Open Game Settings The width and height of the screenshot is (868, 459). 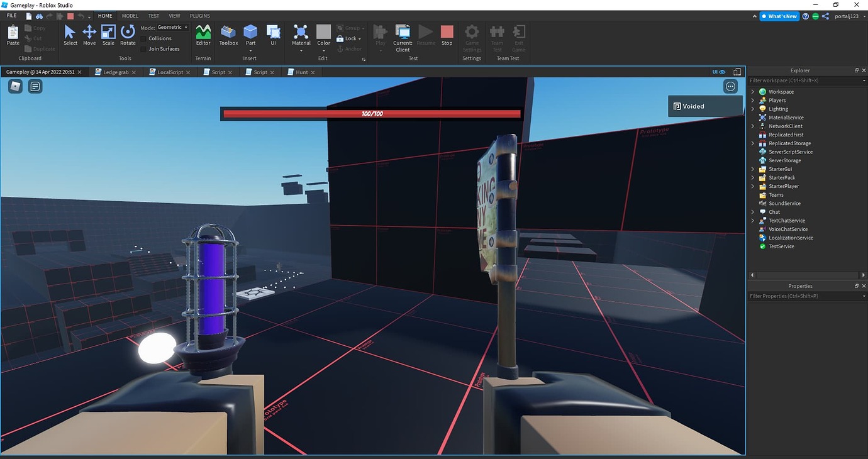[x=472, y=36]
